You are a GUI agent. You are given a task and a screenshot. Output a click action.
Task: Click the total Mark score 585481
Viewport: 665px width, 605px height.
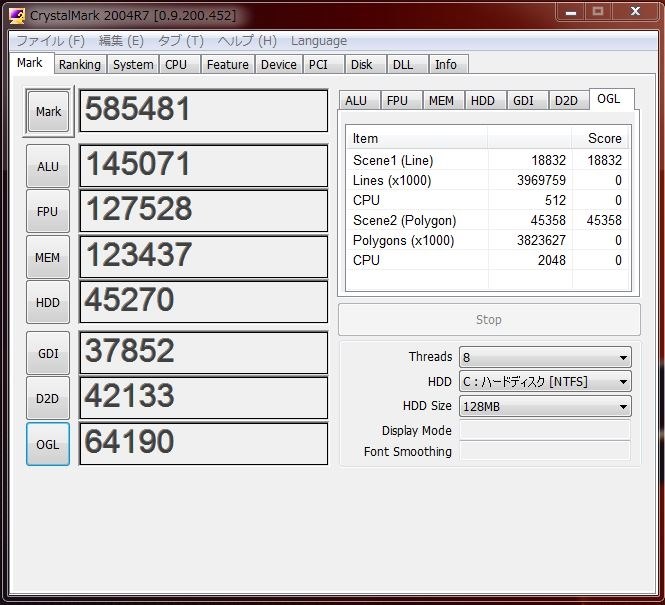click(204, 110)
